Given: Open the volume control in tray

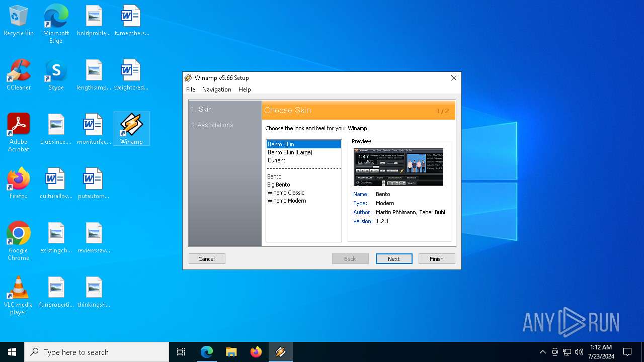Looking at the screenshot, I should pos(579,352).
